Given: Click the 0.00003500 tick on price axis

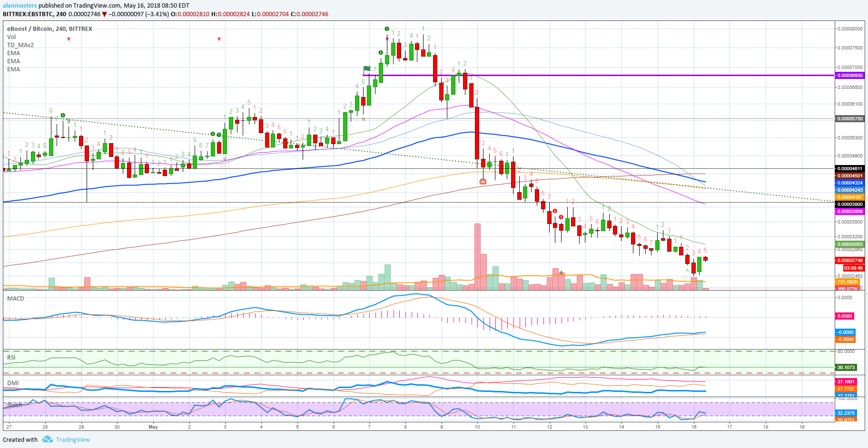Looking at the screenshot, I should (850, 222).
